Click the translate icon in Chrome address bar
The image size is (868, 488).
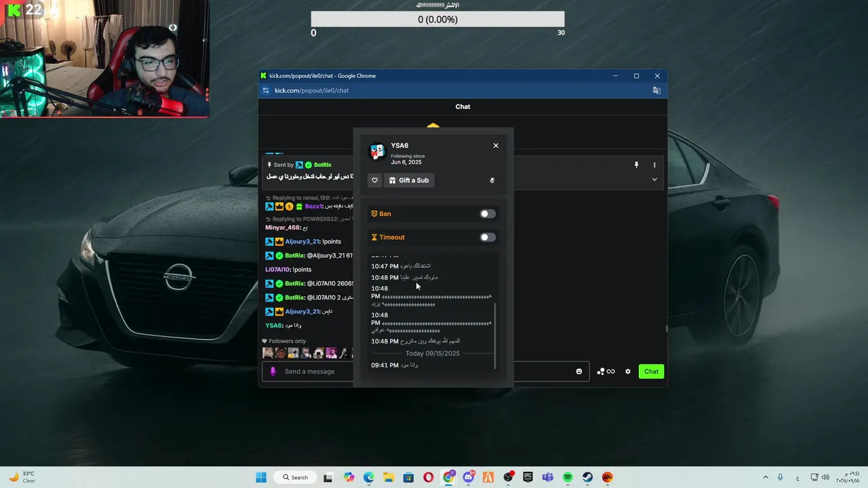click(656, 90)
